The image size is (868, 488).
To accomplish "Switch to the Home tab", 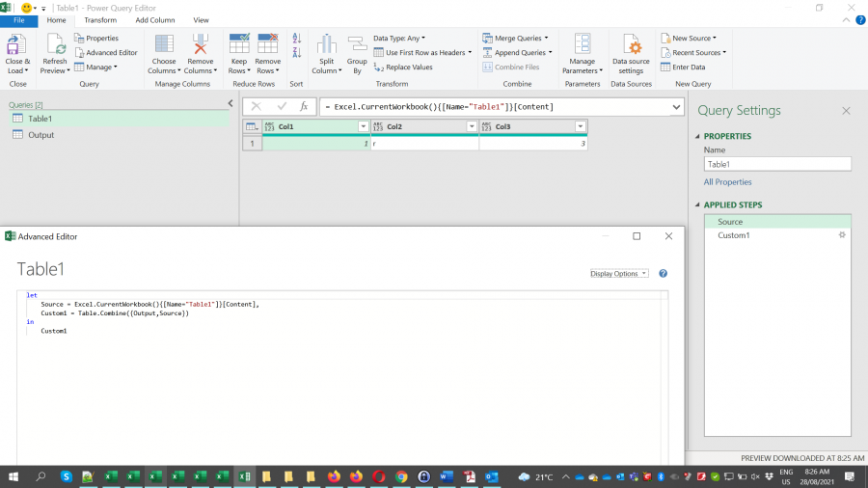I will click(x=56, y=20).
